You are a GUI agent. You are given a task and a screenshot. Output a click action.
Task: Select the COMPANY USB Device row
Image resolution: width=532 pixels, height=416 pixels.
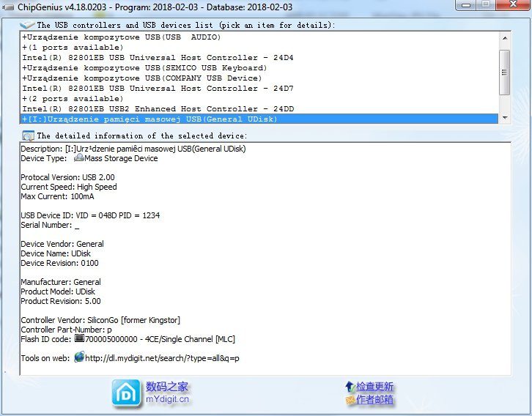(x=259, y=78)
